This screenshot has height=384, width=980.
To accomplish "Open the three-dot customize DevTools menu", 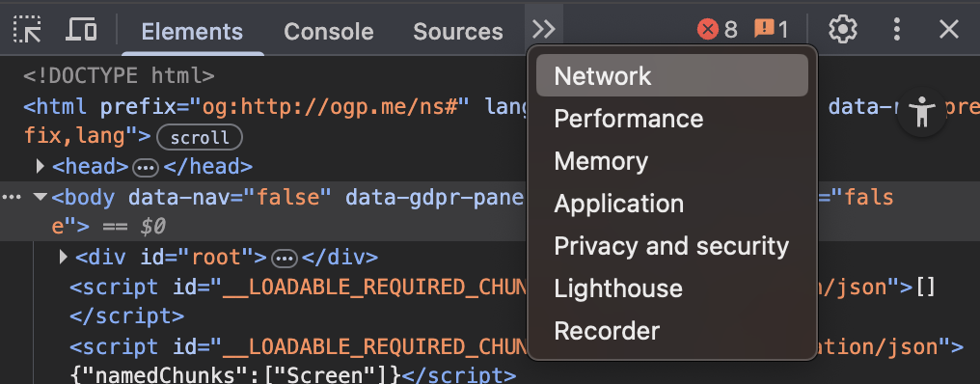I will pos(897,29).
